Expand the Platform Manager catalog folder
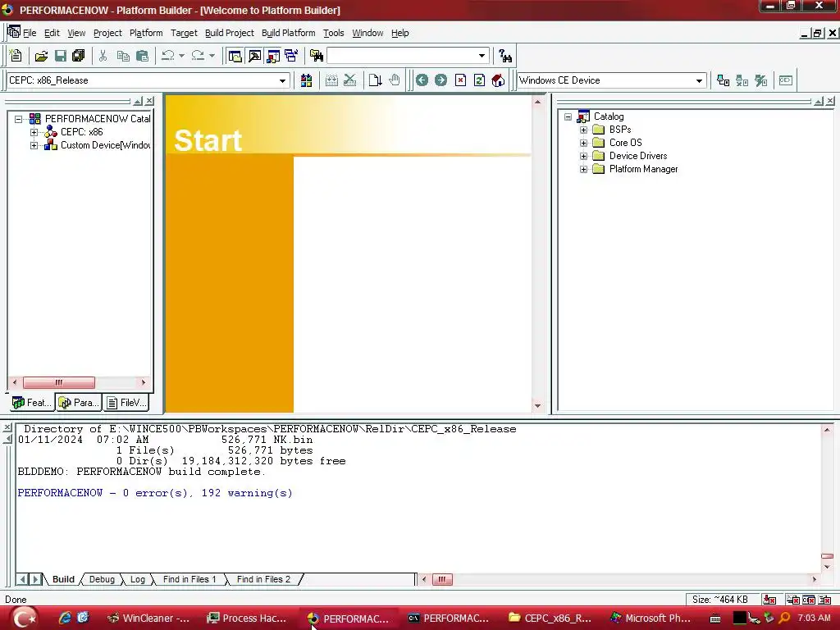This screenshot has width=840, height=630. [583, 169]
